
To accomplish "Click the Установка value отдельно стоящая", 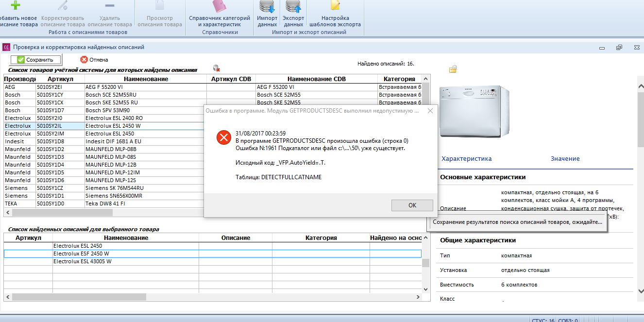I will [x=525, y=270].
